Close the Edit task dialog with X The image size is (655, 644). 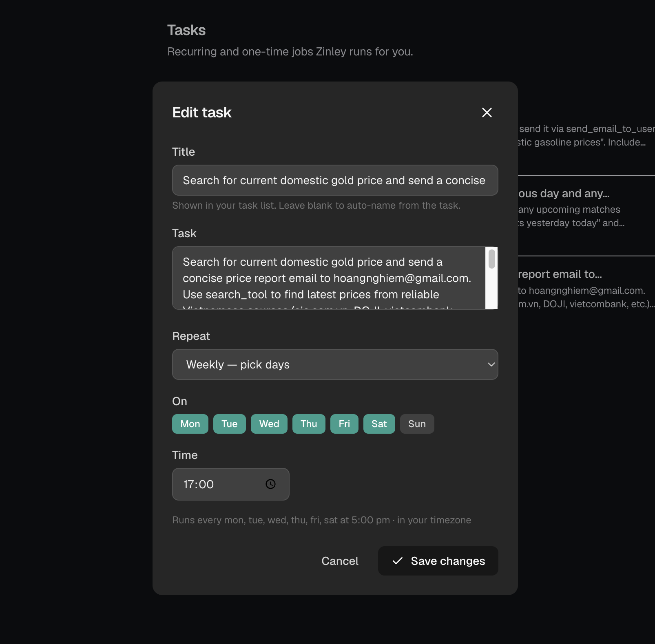tap(487, 112)
